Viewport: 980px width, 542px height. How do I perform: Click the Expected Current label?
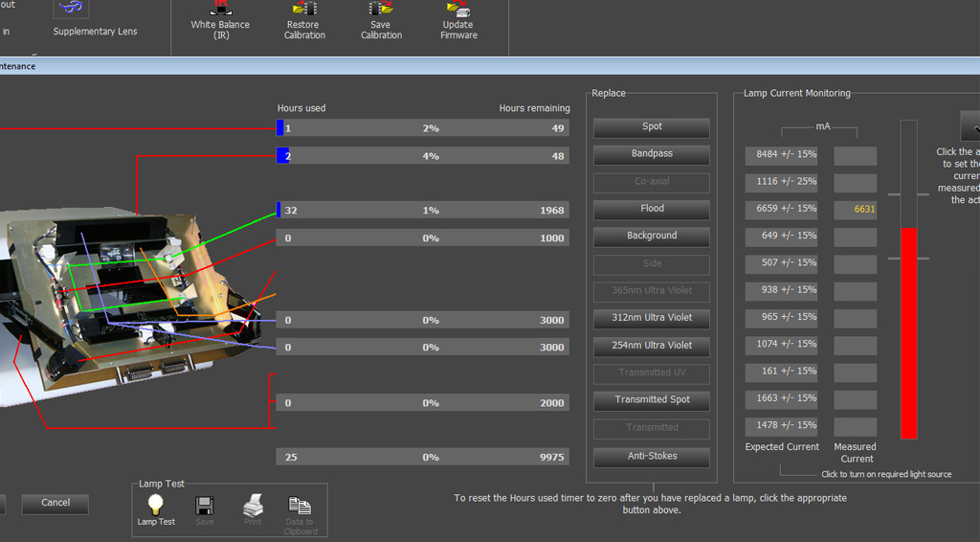pos(782,447)
